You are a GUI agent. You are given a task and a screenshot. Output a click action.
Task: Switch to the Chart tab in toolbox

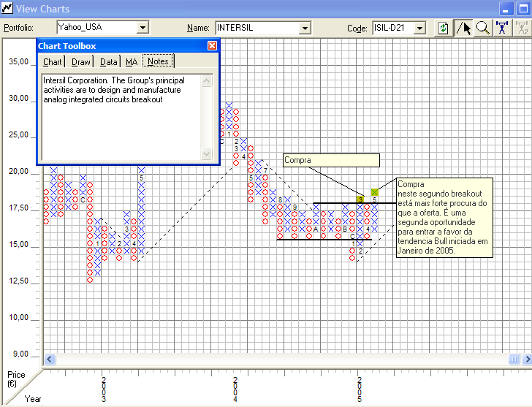click(52, 62)
